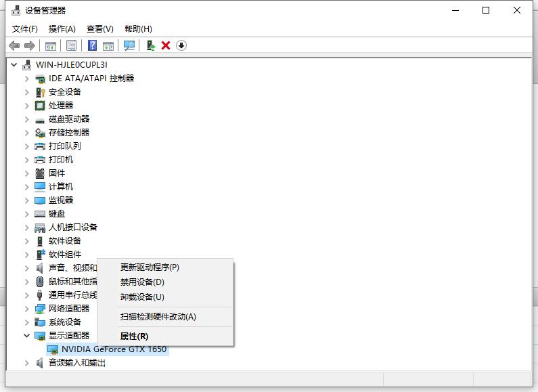Image resolution: width=538 pixels, height=392 pixels.
Task: Open the 查看(V) menu
Action: tap(99, 28)
